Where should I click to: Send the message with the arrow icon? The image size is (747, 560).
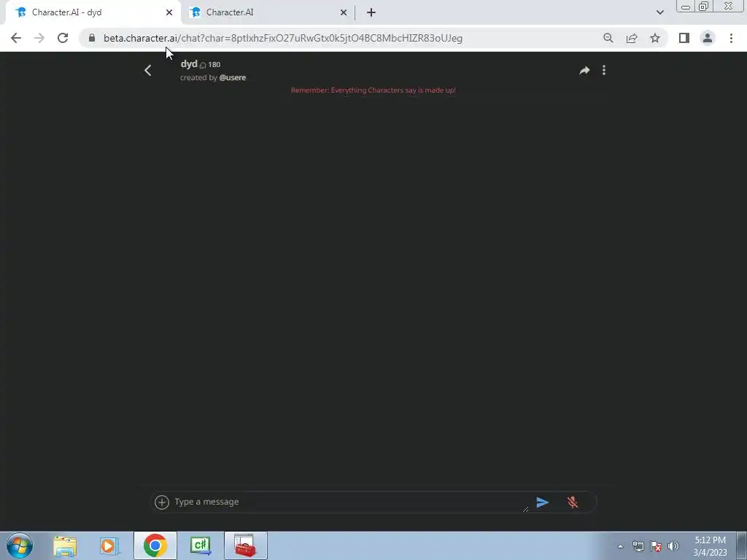(542, 502)
